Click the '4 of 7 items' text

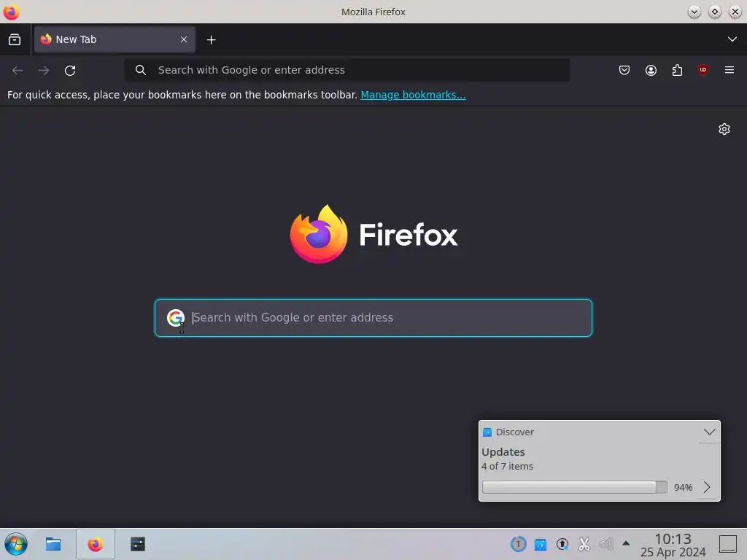tap(507, 466)
